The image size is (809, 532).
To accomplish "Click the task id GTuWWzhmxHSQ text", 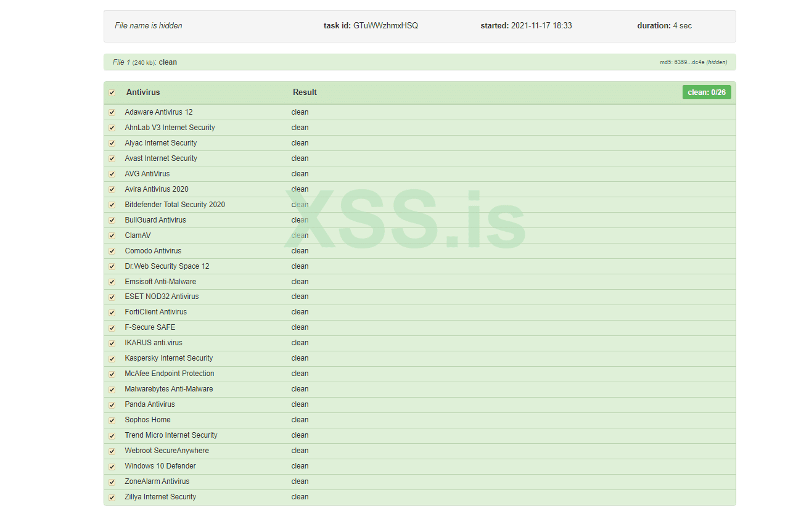I will [x=385, y=26].
